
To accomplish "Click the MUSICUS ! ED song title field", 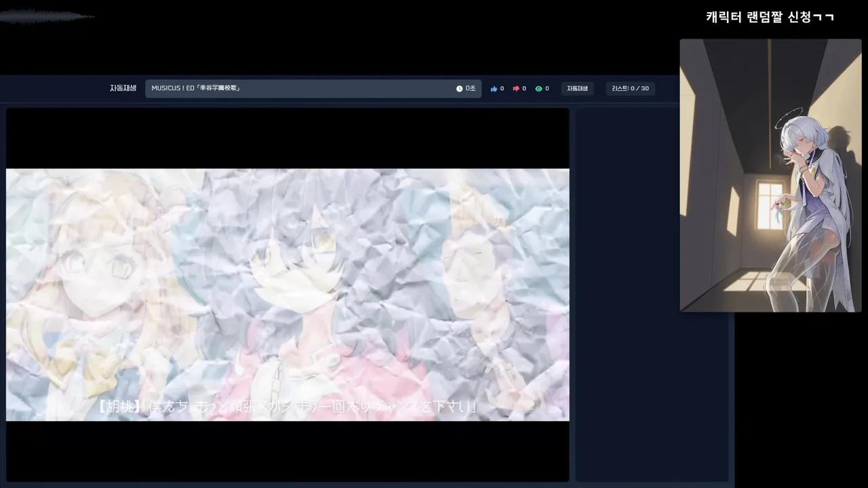I will tap(313, 89).
